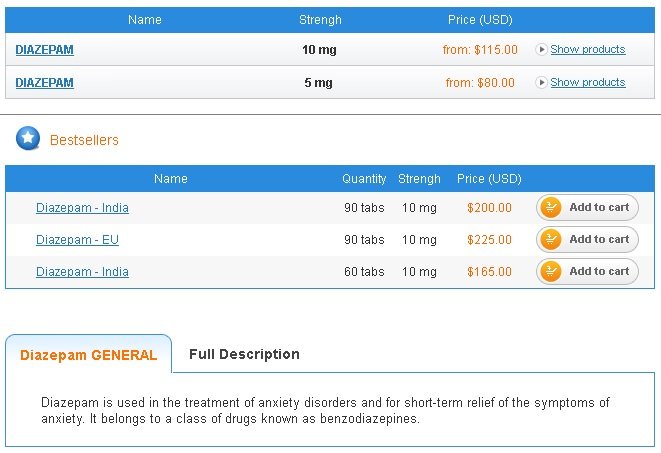Click the Price (USD) header in the top table

tap(481, 20)
